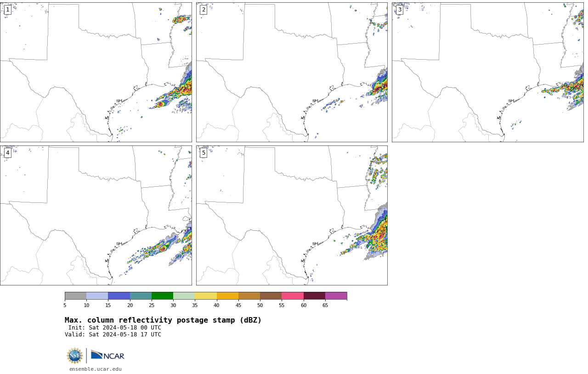Click the Max. column reflectivity title
The height and width of the screenshot is (374, 588).
click(x=163, y=320)
